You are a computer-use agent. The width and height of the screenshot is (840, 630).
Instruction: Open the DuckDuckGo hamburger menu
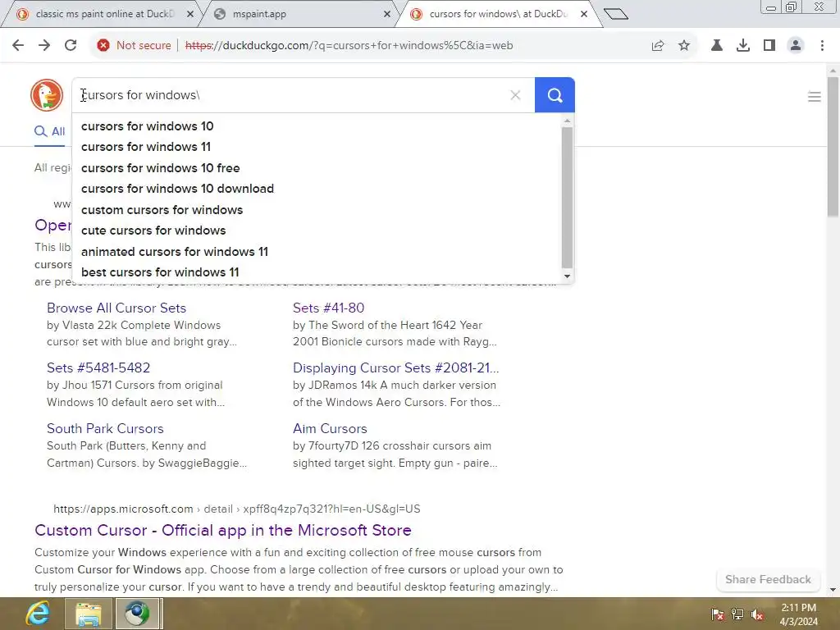815,97
